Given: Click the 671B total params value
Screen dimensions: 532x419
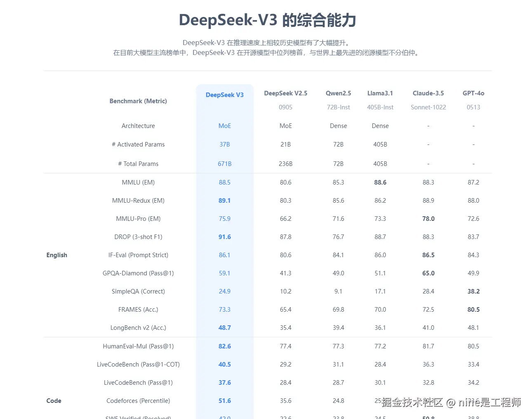Looking at the screenshot, I should coord(224,163).
